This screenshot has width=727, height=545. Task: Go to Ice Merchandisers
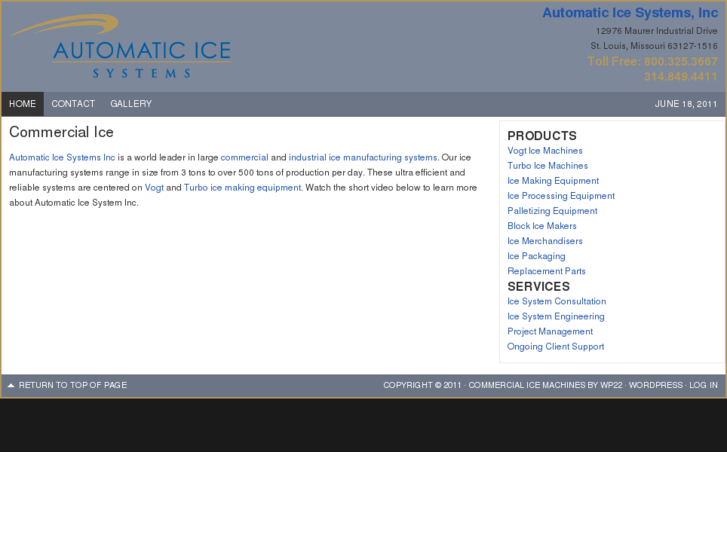click(545, 241)
